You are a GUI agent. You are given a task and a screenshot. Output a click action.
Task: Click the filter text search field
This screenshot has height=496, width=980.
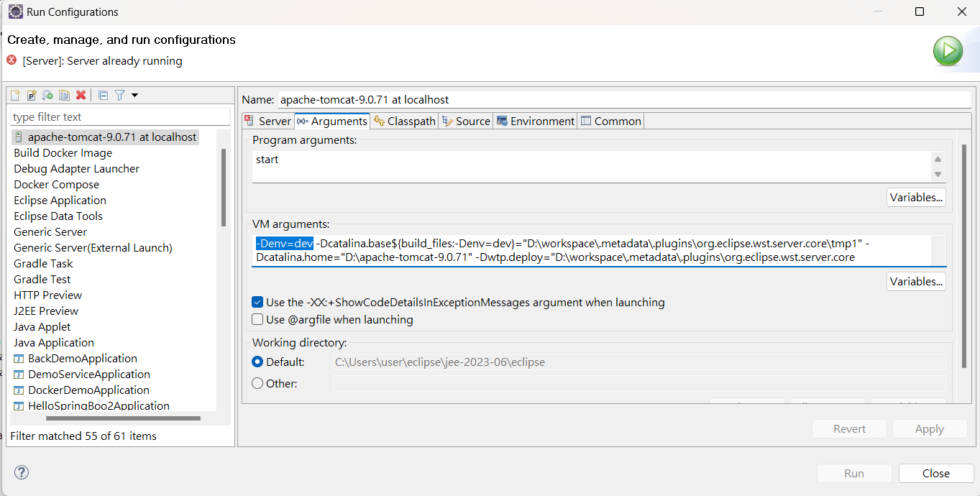point(120,116)
